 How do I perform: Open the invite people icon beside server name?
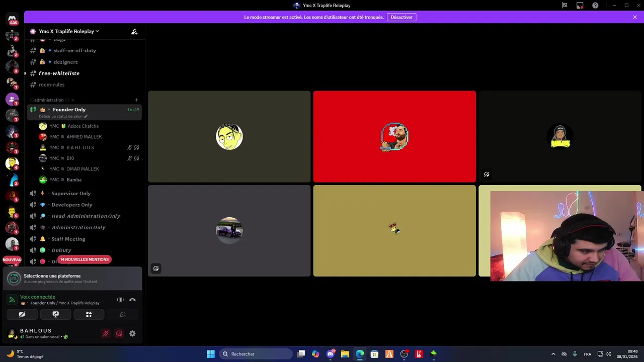tap(134, 31)
